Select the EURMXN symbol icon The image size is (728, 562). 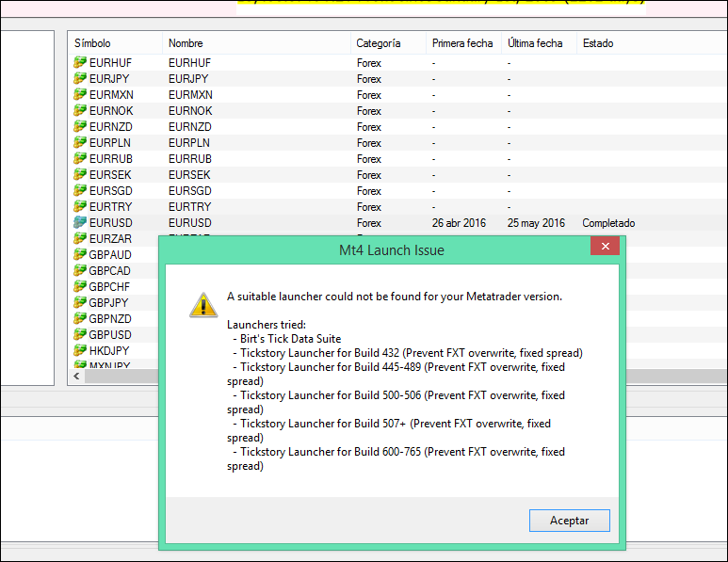click(x=80, y=95)
